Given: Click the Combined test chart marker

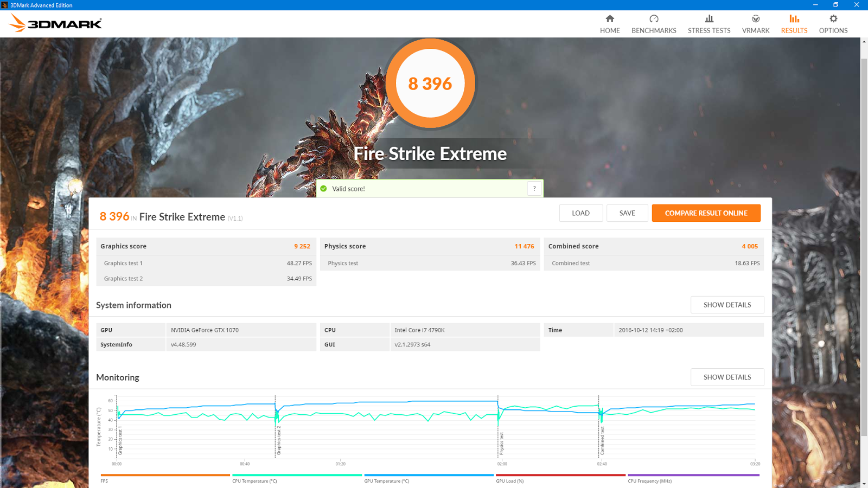Looking at the screenshot, I should click(602, 440).
